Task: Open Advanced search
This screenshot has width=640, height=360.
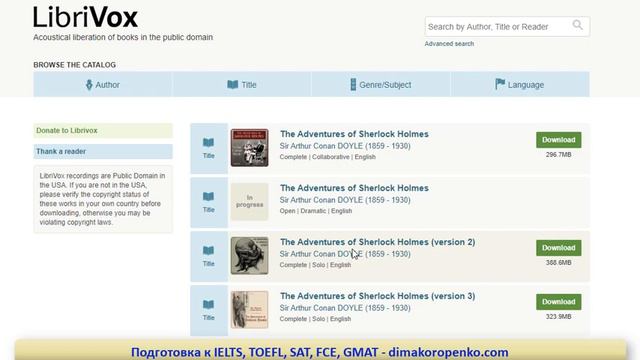Action: 449,44
